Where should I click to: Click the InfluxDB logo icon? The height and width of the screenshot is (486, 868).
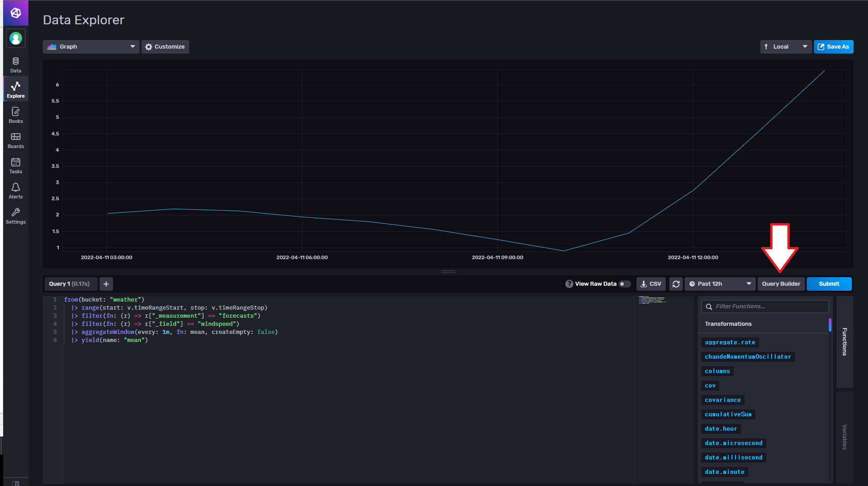16,13
